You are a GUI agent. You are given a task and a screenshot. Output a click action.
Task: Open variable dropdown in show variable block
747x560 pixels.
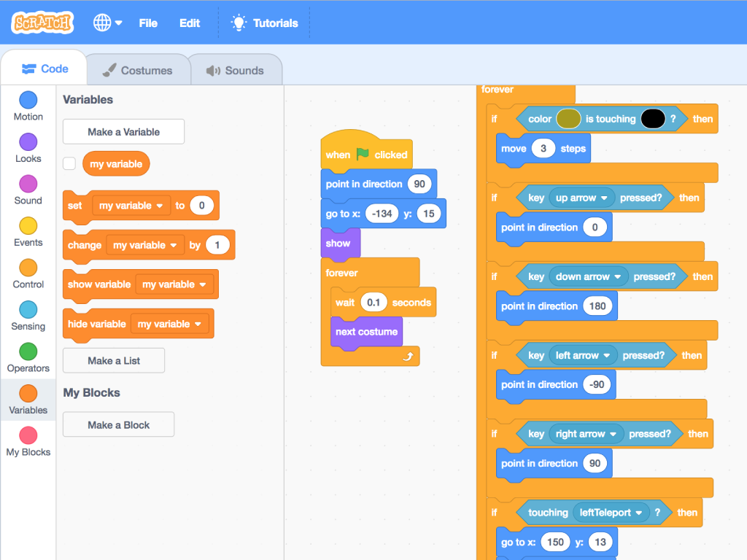tap(174, 284)
